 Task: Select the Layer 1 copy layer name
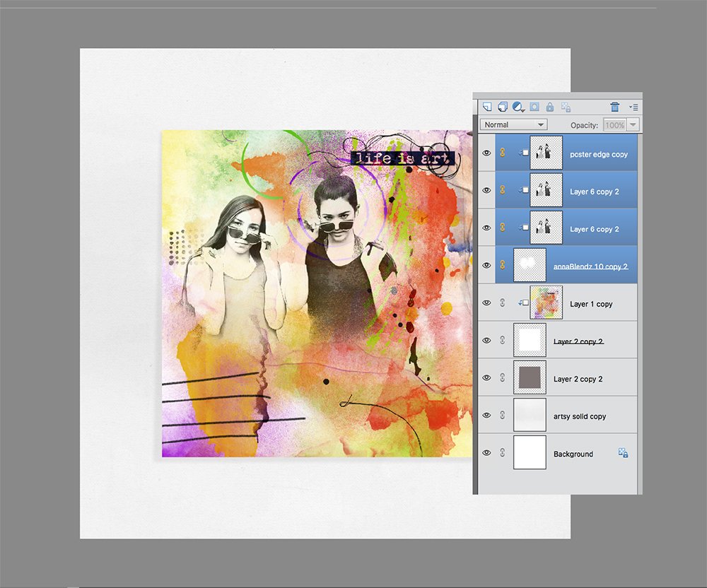(x=591, y=304)
